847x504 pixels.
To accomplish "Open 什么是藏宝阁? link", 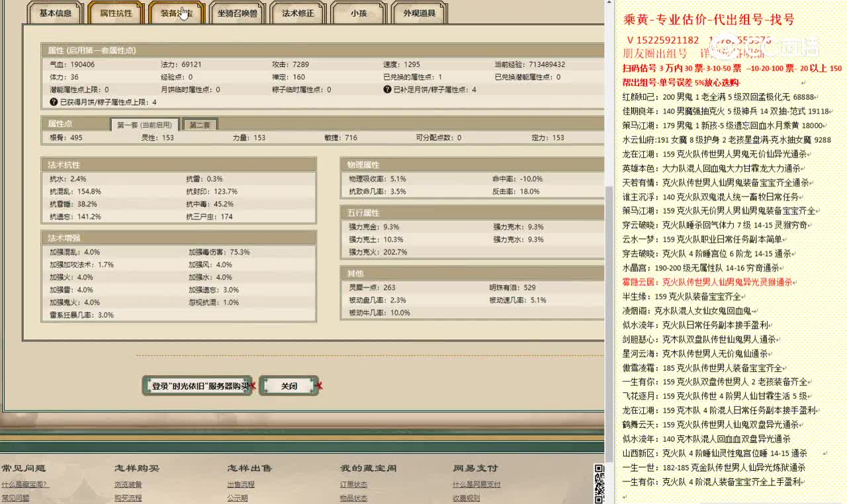I will click(x=24, y=484).
